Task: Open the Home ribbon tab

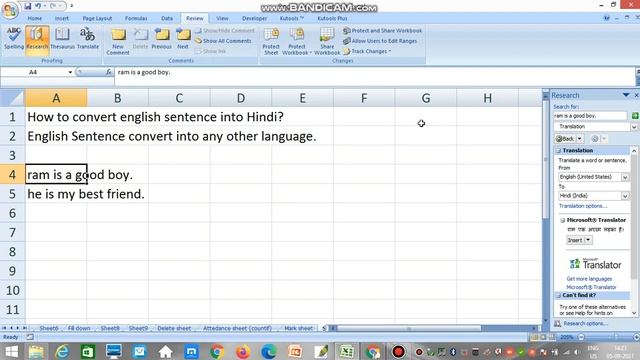Action: [x=35, y=18]
